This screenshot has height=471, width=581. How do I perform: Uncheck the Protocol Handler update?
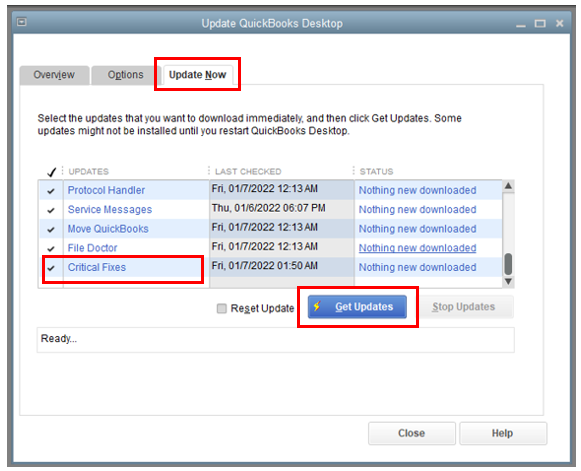51,191
